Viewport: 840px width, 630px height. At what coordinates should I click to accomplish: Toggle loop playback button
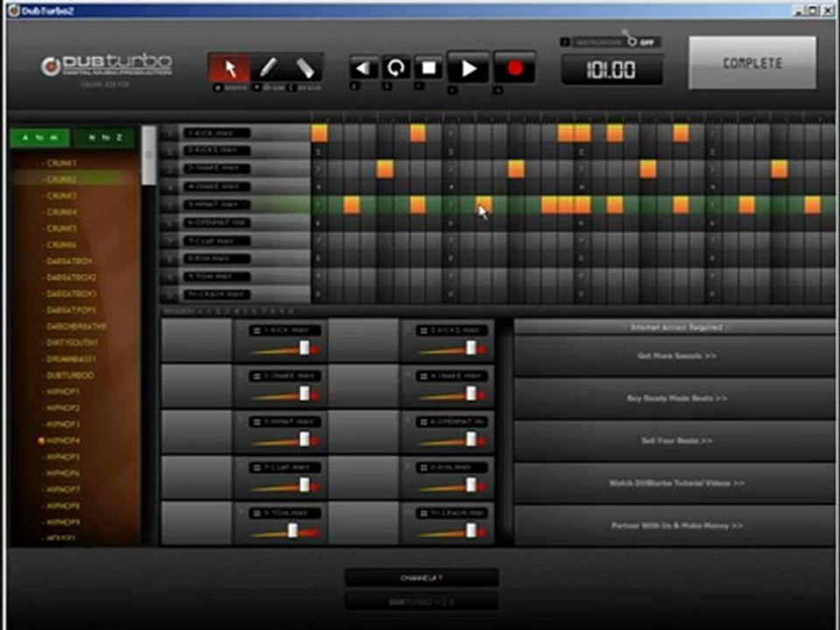395,68
